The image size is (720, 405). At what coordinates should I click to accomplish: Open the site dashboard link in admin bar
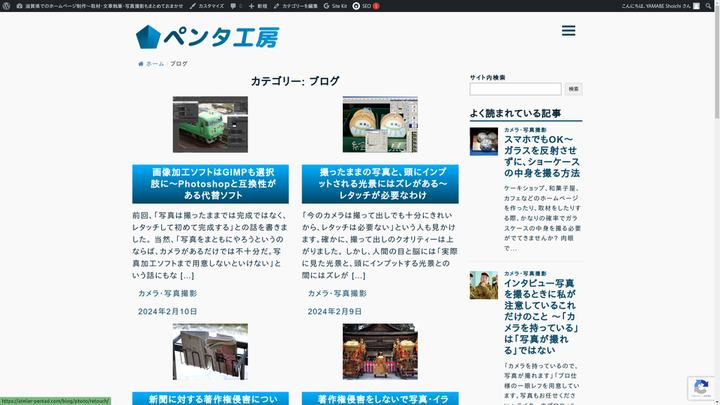[100, 6]
